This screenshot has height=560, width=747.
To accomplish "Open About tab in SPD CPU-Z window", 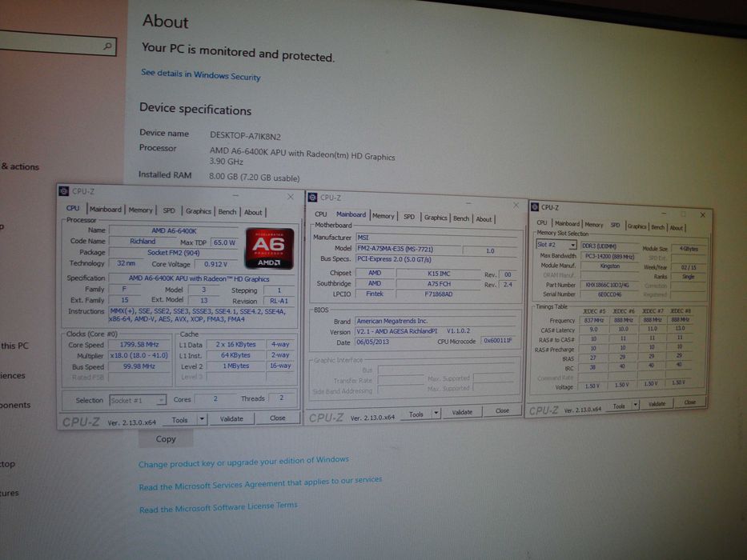I will coord(677,228).
